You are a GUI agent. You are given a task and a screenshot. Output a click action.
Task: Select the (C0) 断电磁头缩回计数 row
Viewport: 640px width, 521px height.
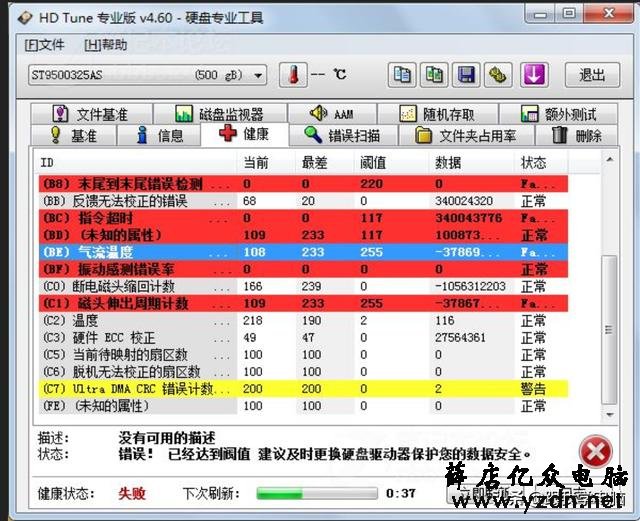303,287
